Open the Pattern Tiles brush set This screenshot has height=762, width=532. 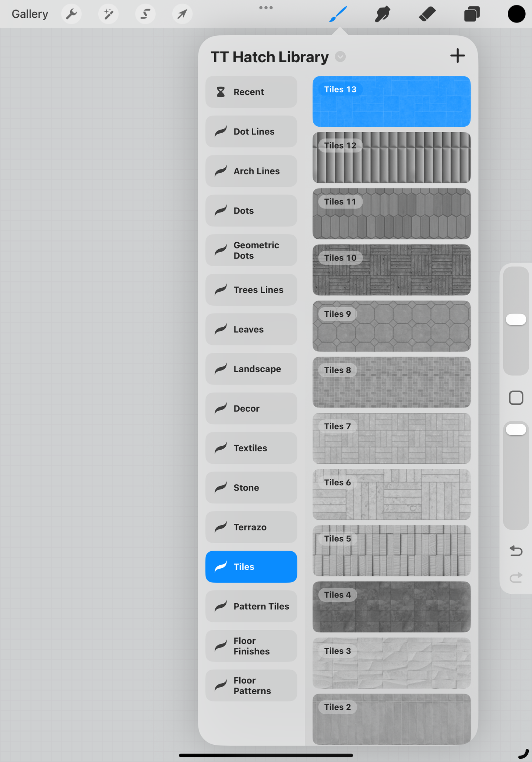pos(251,606)
